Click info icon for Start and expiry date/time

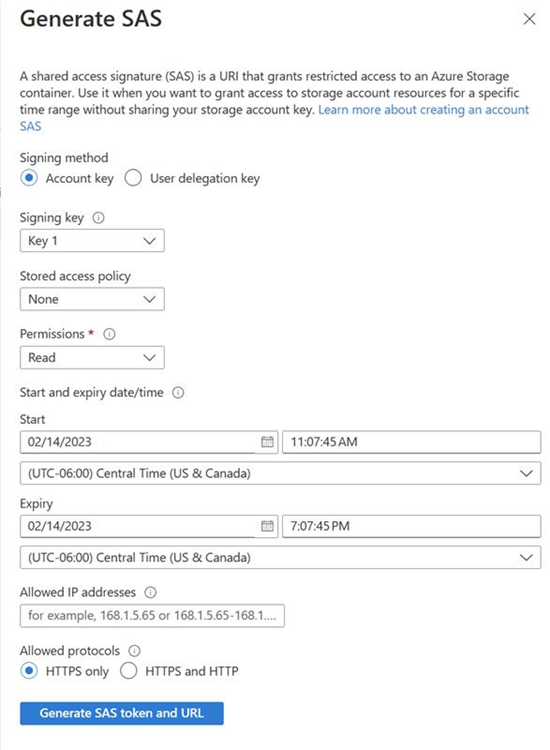[178, 393]
